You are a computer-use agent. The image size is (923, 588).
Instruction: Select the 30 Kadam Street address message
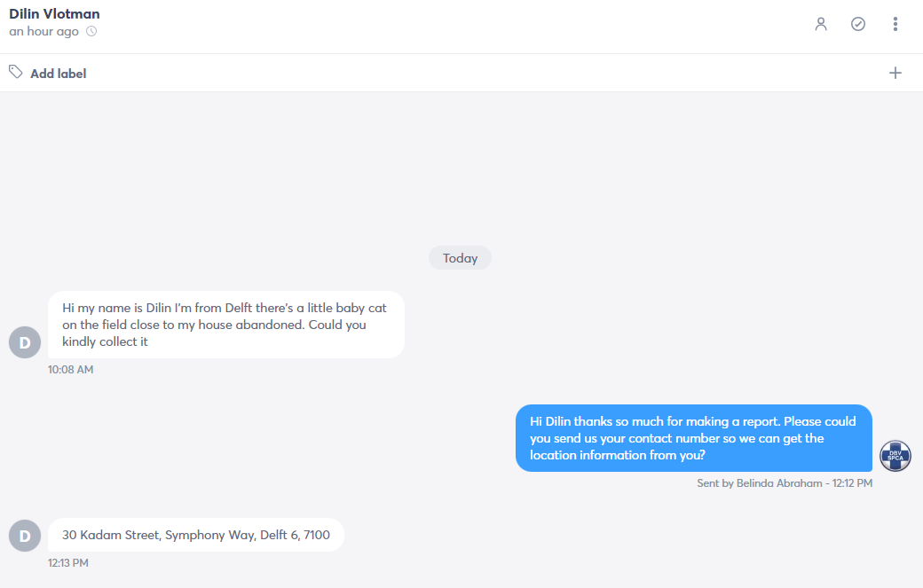pyautogui.click(x=196, y=535)
